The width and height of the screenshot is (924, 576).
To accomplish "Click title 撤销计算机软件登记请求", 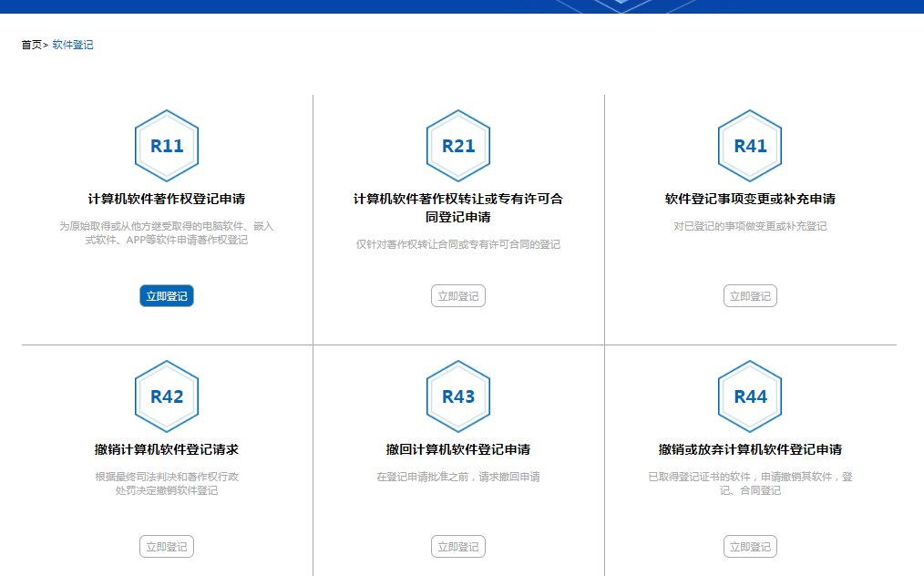I will pos(167,447).
